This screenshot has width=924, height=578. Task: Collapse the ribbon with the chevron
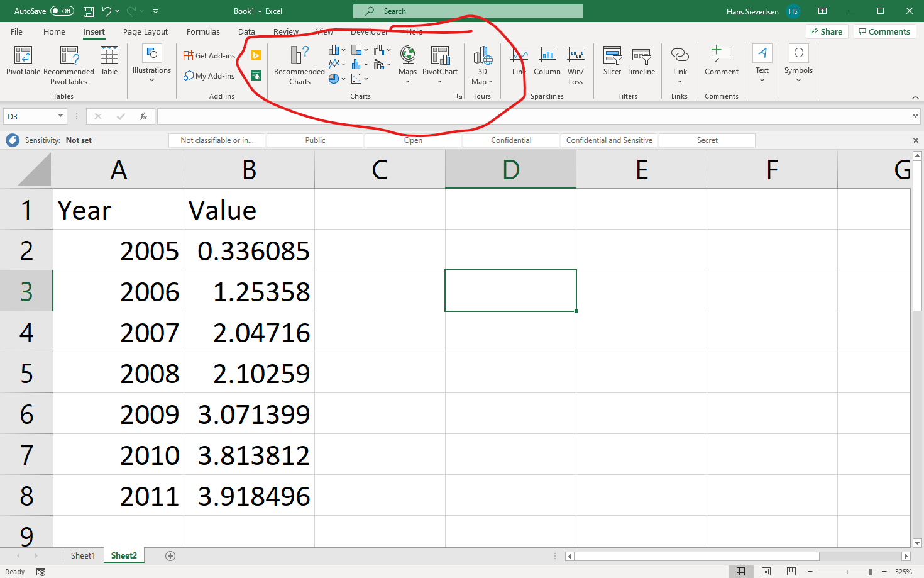pyautogui.click(x=915, y=97)
